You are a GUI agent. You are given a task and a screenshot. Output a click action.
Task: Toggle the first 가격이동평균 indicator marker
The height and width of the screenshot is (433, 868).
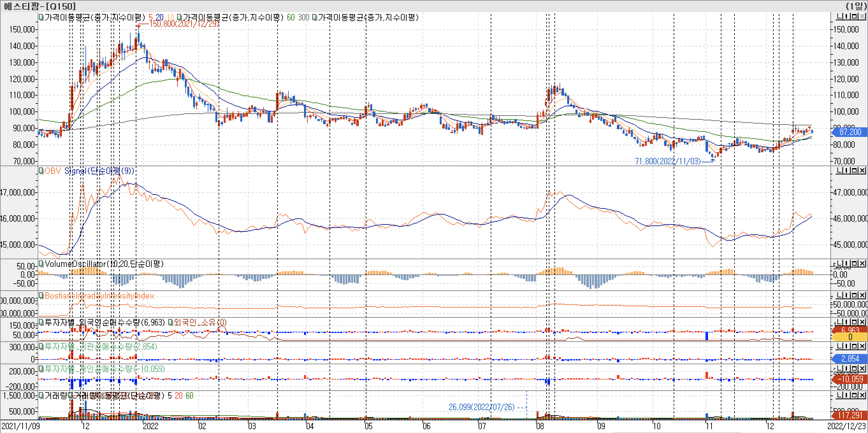(41, 17)
